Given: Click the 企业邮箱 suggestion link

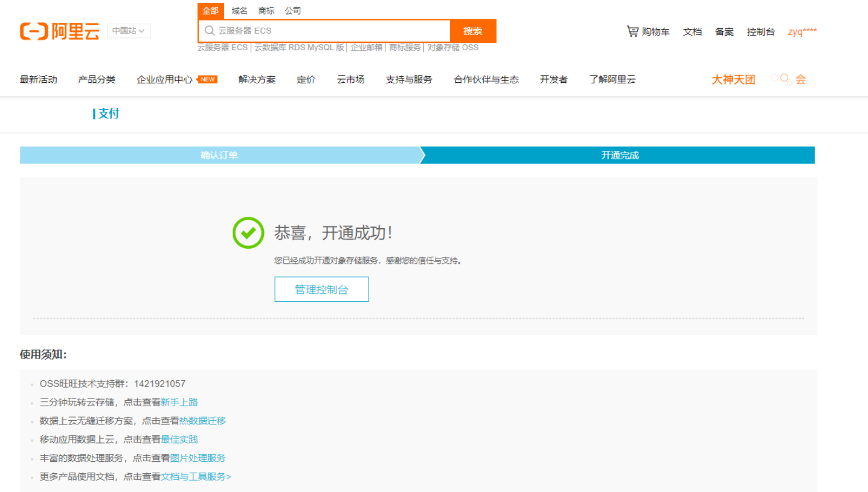Looking at the screenshot, I should pos(367,47).
